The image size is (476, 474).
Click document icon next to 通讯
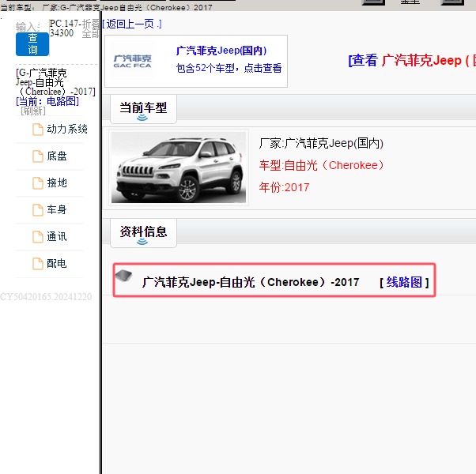pyautogui.click(x=38, y=237)
